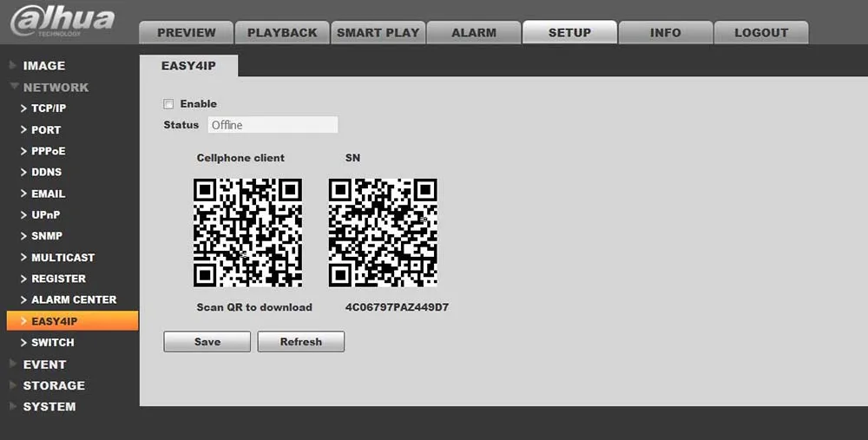Viewport: 868px width, 440px height.
Task: Click the LOGOUT tab
Action: [761, 33]
